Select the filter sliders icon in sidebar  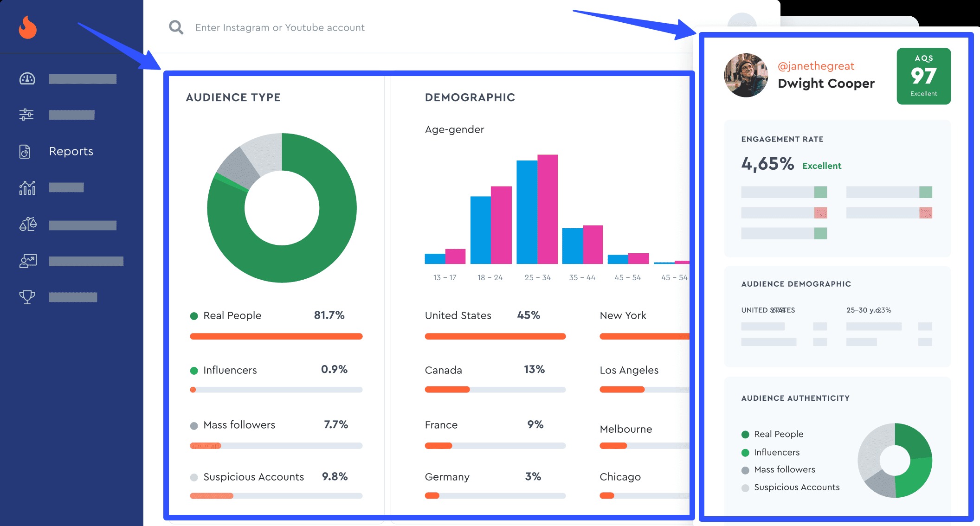(x=27, y=114)
